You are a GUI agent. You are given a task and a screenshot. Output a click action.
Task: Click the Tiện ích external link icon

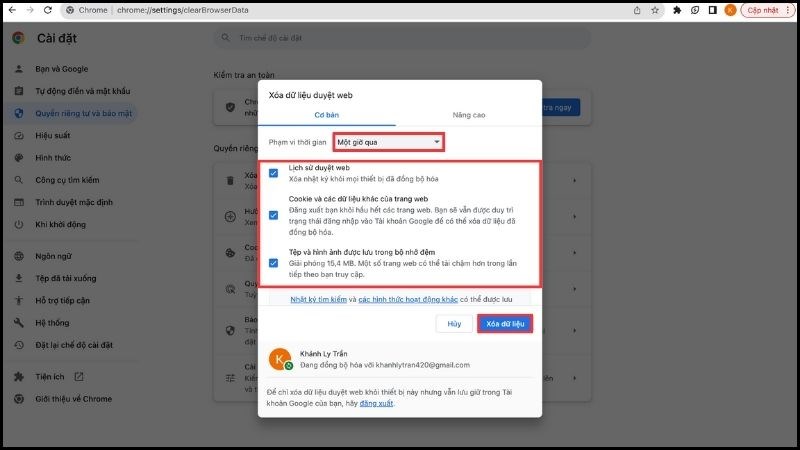pos(79,377)
